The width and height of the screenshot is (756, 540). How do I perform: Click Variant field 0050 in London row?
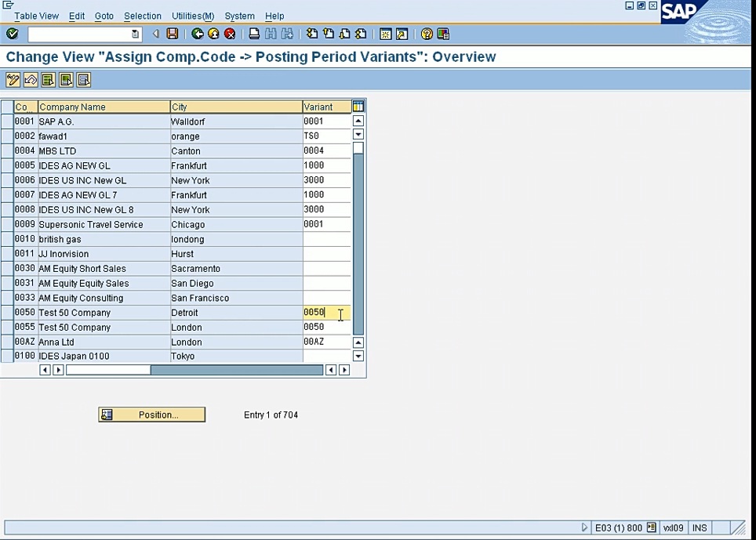point(327,327)
